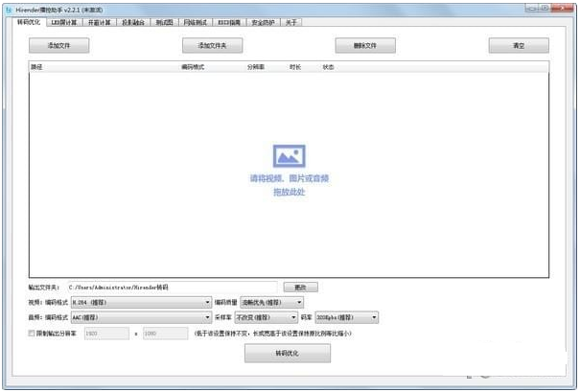Screen dimensions: 580x392
Task: Click the 1080 height field
Action: click(x=165, y=334)
